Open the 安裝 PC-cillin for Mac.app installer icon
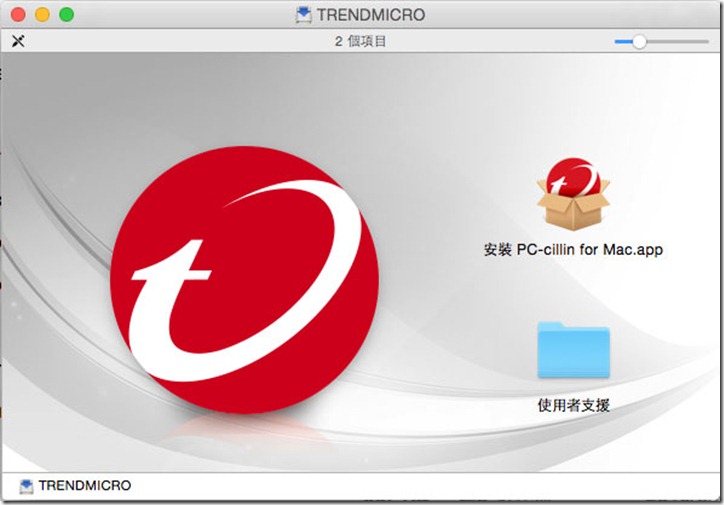The width and height of the screenshot is (724, 505). click(573, 194)
